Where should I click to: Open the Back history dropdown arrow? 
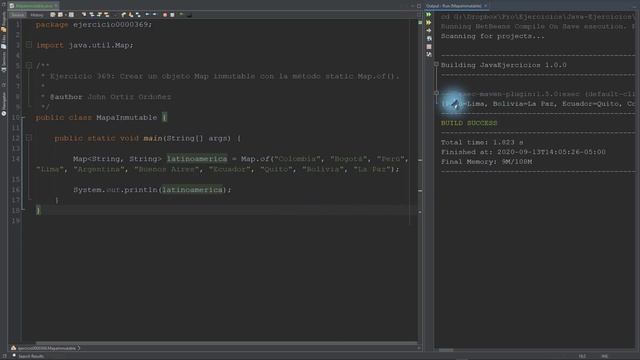pos(66,15)
